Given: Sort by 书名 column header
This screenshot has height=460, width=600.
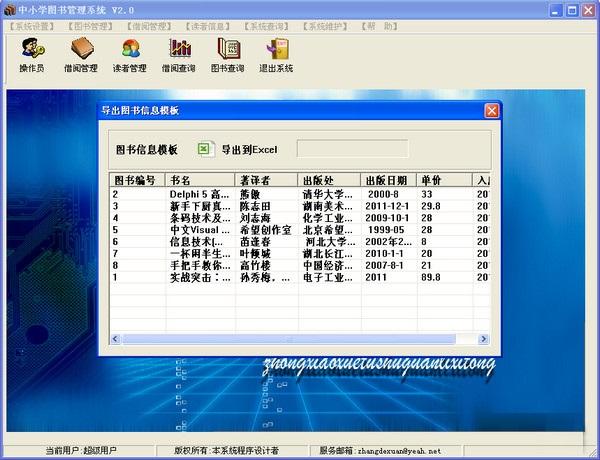Looking at the screenshot, I should click(200, 180).
